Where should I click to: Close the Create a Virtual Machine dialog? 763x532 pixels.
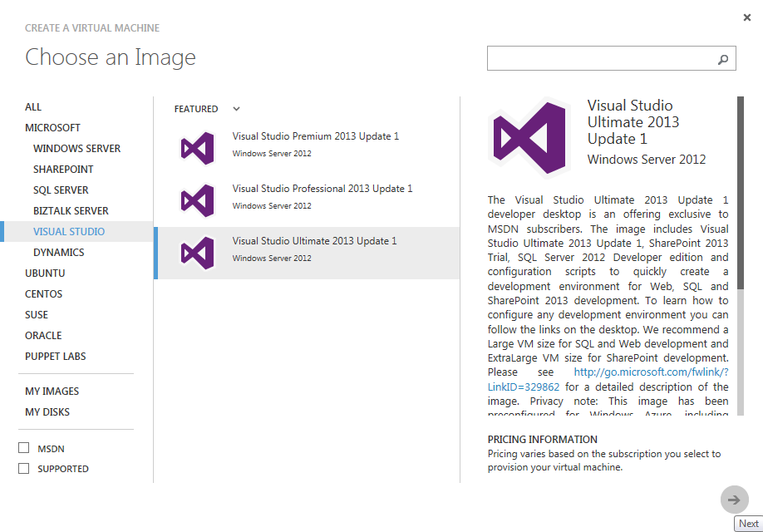click(x=747, y=17)
